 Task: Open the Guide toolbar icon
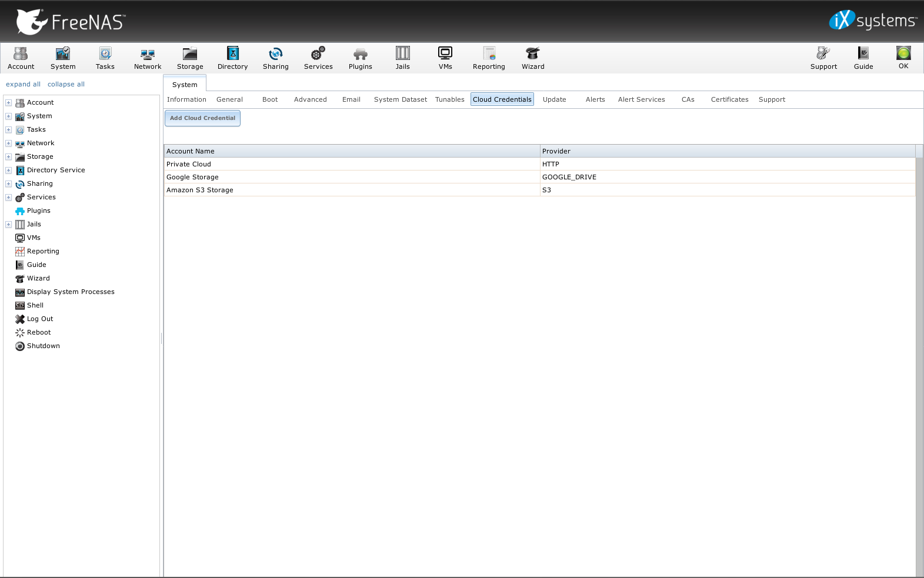pos(863,58)
